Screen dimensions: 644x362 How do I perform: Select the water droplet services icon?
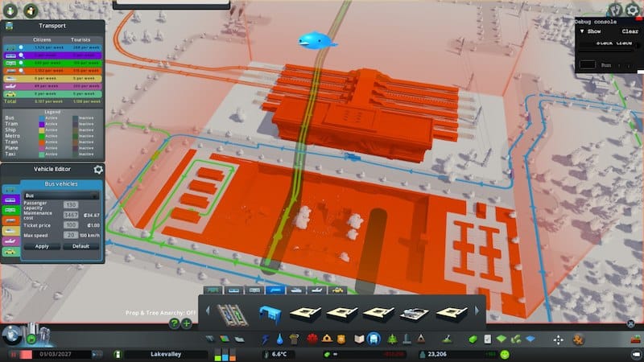coord(279,339)
